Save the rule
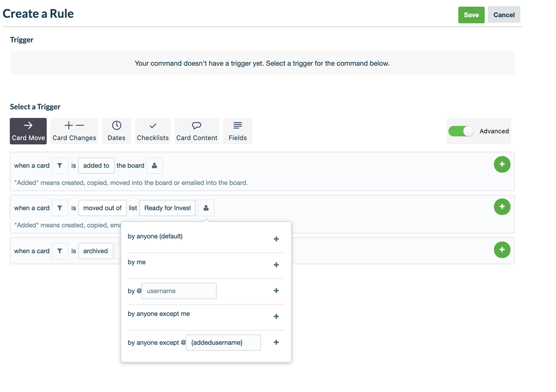The width and height of the screenshot is (556, 392). coord(471,15)
